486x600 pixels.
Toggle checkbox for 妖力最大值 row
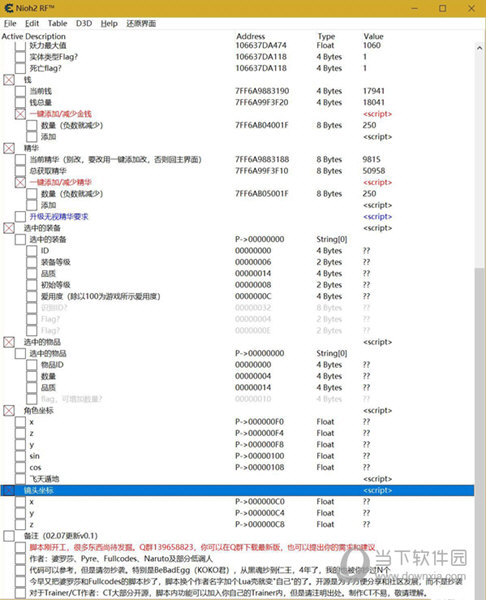20,46
